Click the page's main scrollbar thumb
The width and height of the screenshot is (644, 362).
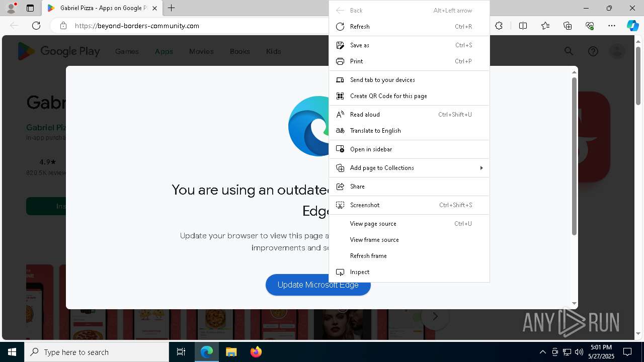[x=638, y=75]
